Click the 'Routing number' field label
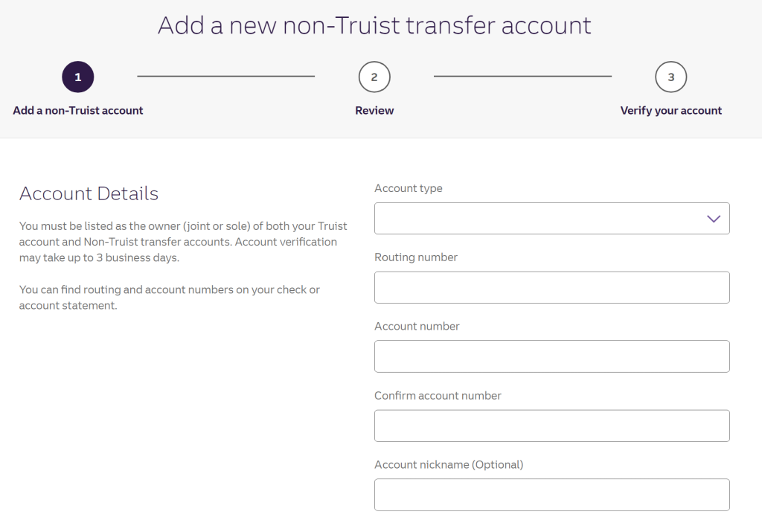762x532 pixels. (x=416, y=257)
